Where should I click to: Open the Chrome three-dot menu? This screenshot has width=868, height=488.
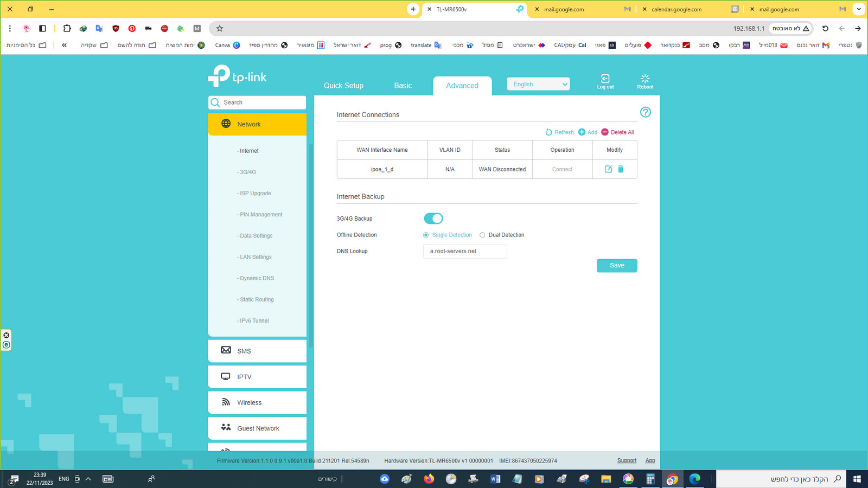[10, 28]
